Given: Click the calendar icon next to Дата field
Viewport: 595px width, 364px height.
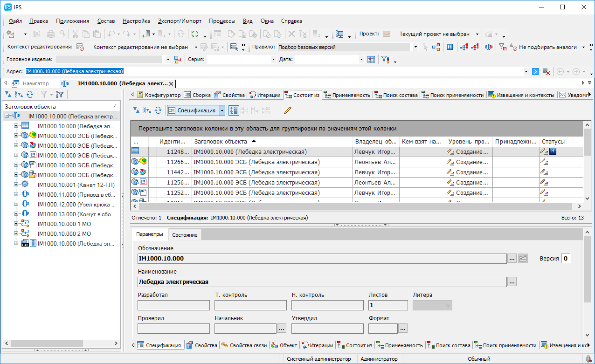Looking at the screenshot, I should (x=371, y=60).
